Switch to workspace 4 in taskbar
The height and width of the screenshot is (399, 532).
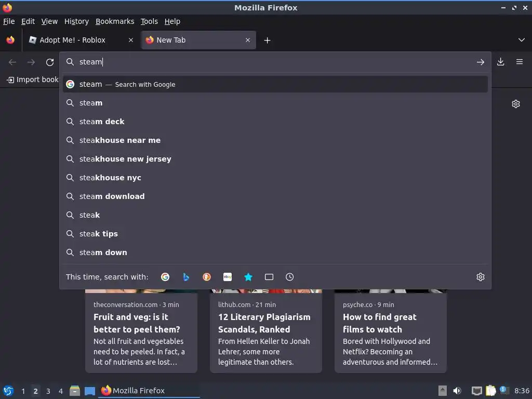[x=61, y=391]
